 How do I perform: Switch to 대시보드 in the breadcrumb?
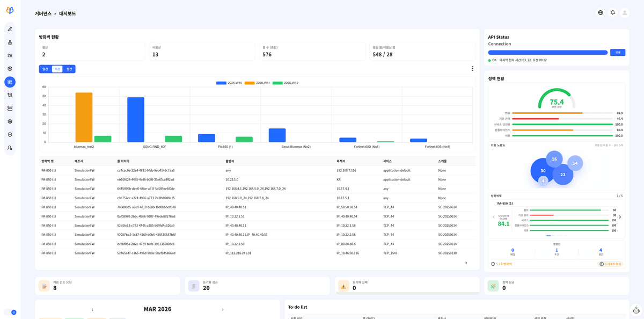coord(67,14)
